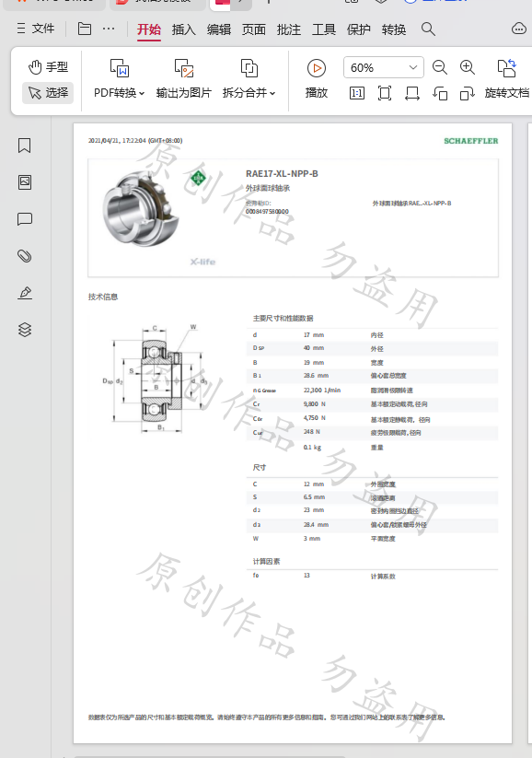Switch to the 保护 tab
This screenshot has height=758, width=532.
pyautogui.click(x=359, y=29)
